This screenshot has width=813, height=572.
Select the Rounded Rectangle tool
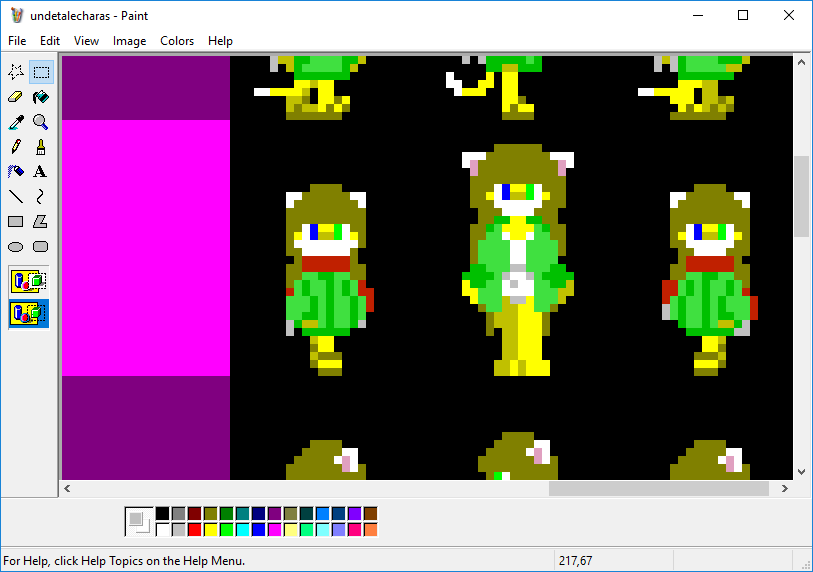(41, 246)
